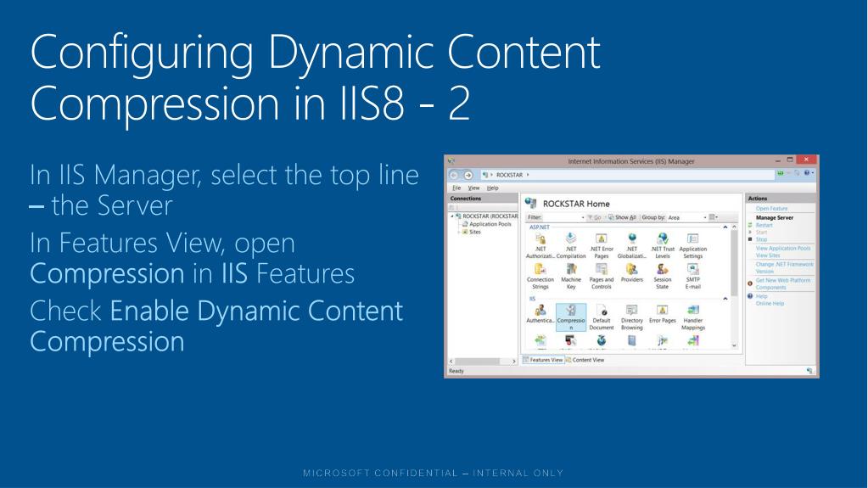The height and width of the screenshot is (488, 868).
Task: Click the Show All button
Action: point(622,217)
